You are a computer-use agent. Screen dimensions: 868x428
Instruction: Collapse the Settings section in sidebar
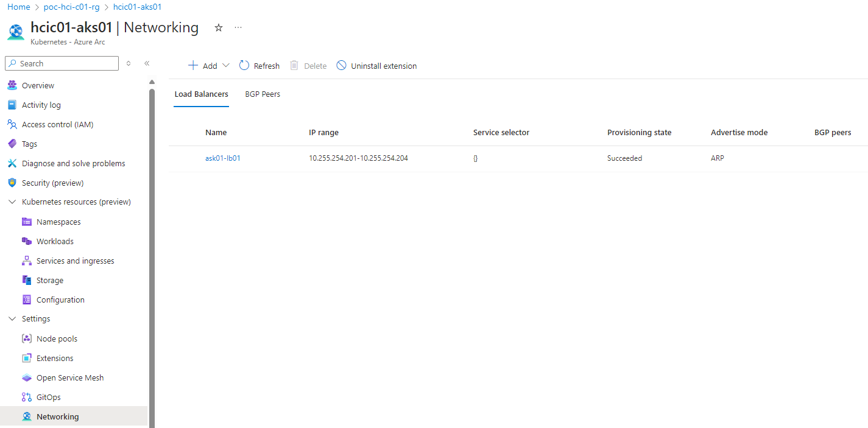[12, 318]
